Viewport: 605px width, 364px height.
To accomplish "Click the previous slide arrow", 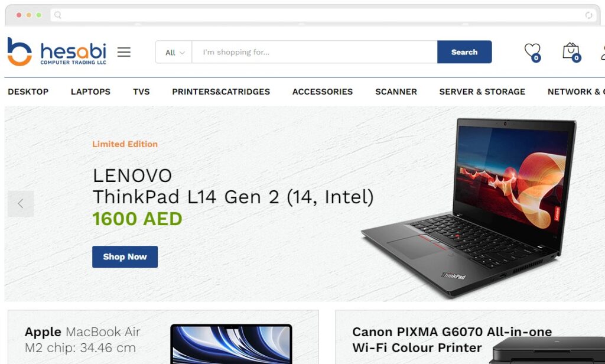I will (x=21, y=203).
